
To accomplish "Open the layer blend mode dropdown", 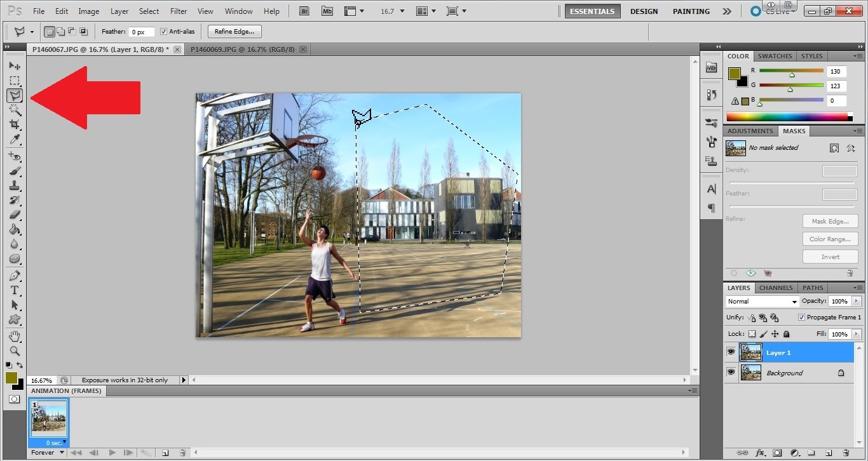I will 762,302.
